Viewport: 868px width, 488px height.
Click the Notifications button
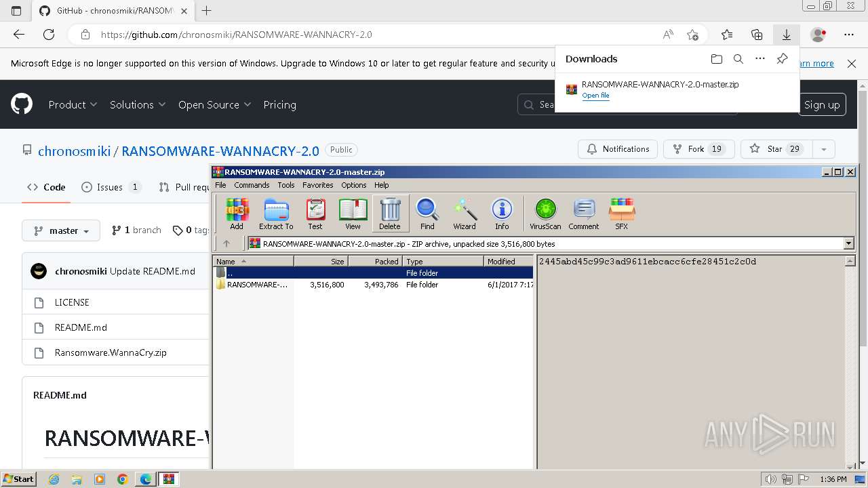(618, 149)
